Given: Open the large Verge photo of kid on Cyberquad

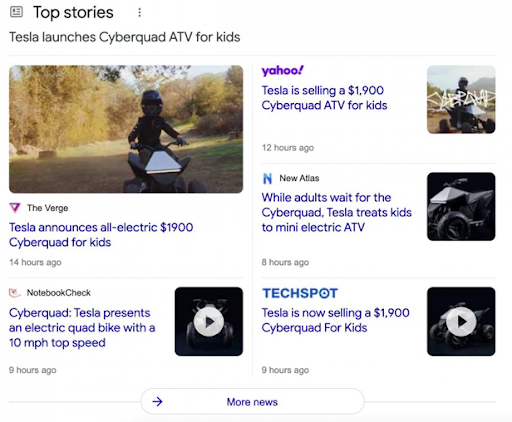Looking at the screenshot, I should [126, 129].
